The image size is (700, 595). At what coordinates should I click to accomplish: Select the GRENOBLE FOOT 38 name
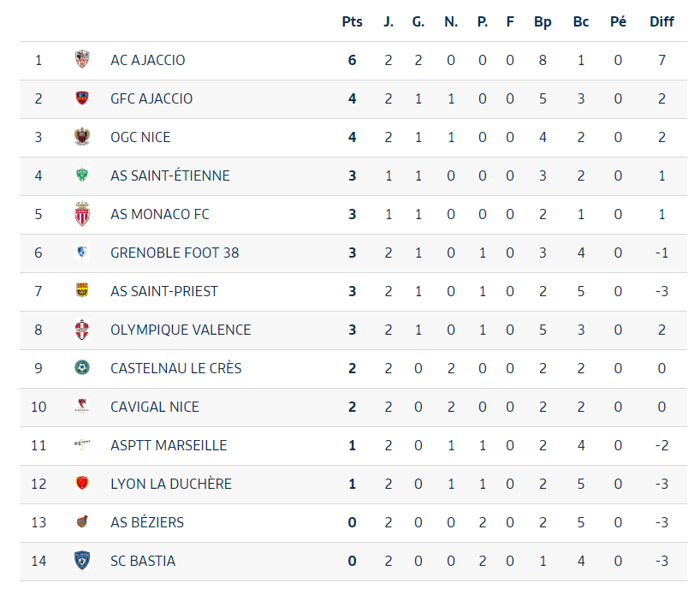(175, 253)
